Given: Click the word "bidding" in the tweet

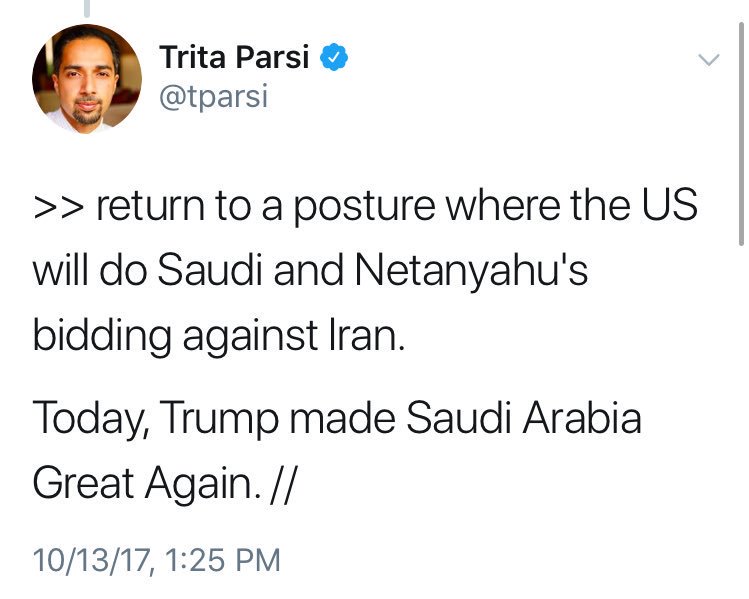Looking at the screenshot, I should click(102, 337).
